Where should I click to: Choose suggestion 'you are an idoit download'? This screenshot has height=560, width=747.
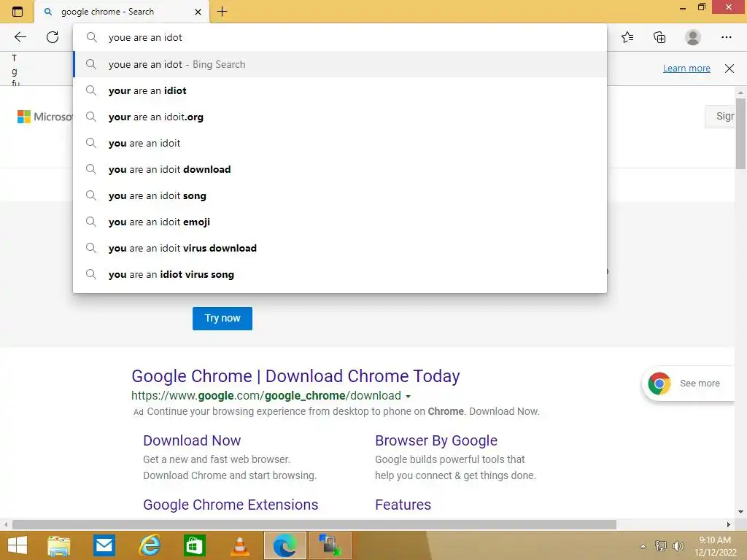point(340,169)
